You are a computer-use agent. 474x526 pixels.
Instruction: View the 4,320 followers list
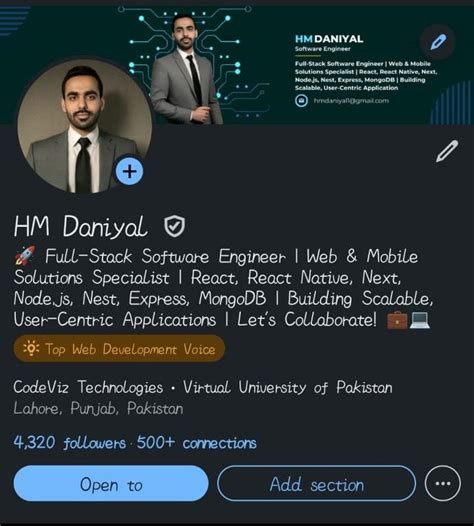(70, 442)
